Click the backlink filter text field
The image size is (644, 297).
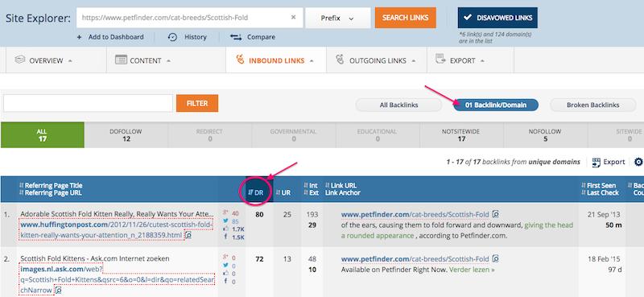88,103
